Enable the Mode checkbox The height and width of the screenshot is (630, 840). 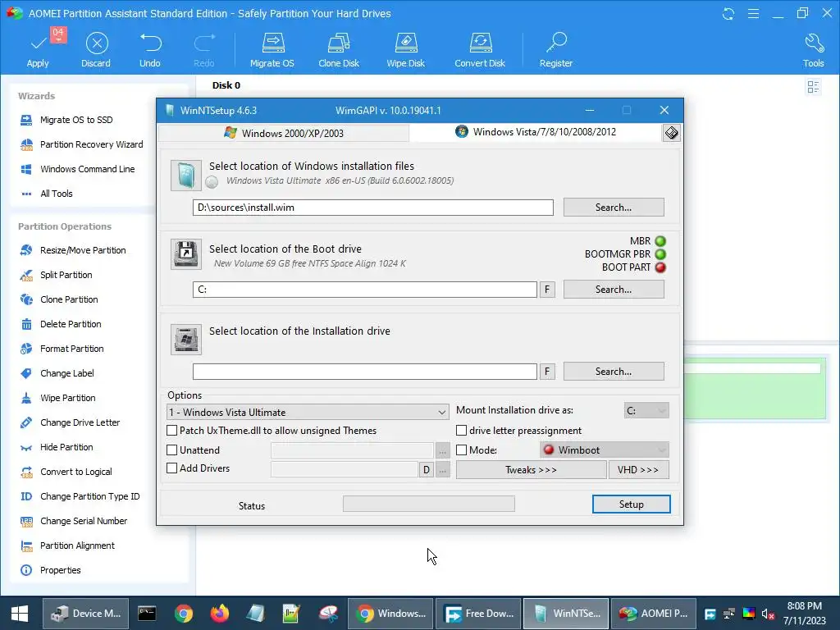click(x=461, y=450)
